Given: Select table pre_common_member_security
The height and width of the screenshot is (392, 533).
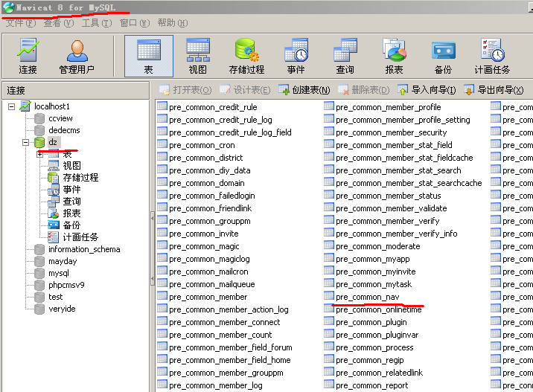Looking at the screenshot, I should coord(392,132).
